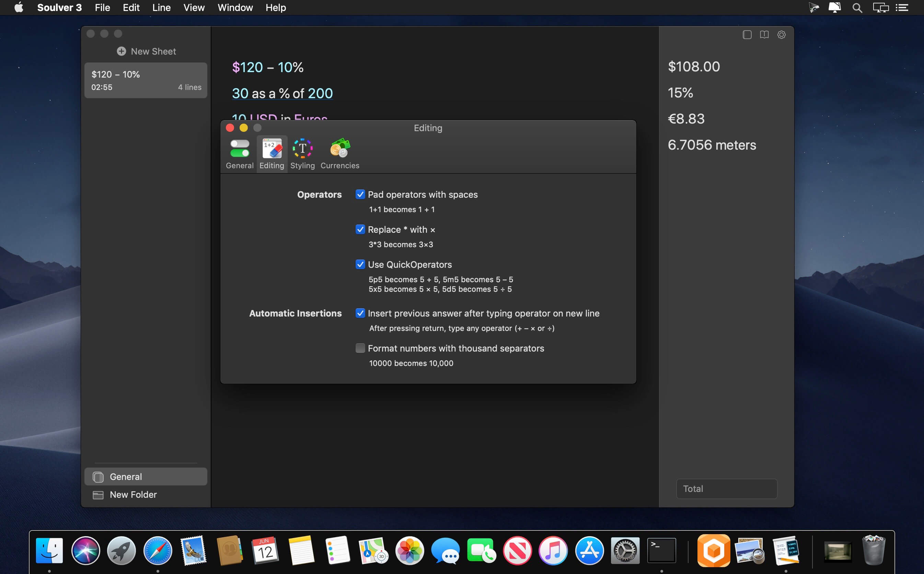924x574 pixels.
Task: Open the General preferences pane icon
Action: pyautogui.click(x=240, y=149)
